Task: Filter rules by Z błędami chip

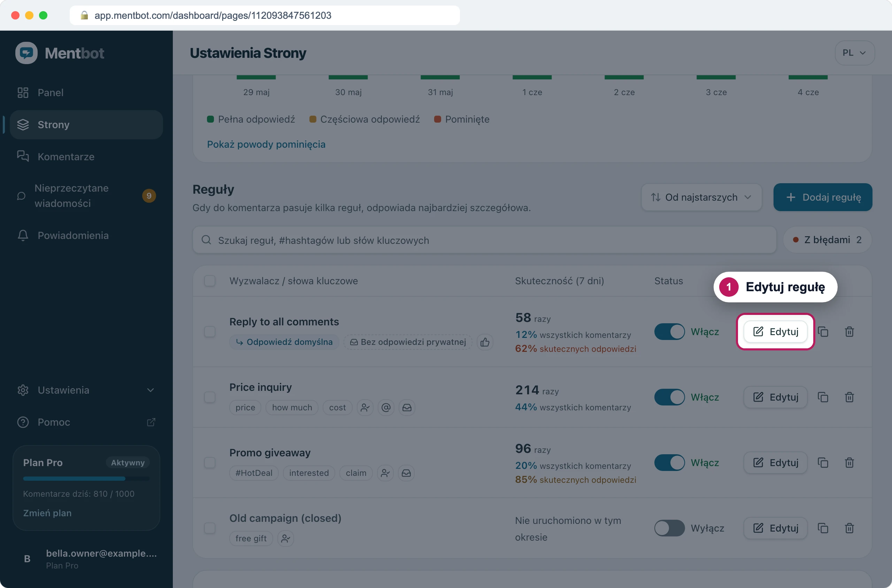Action: [x=827, y=240]
